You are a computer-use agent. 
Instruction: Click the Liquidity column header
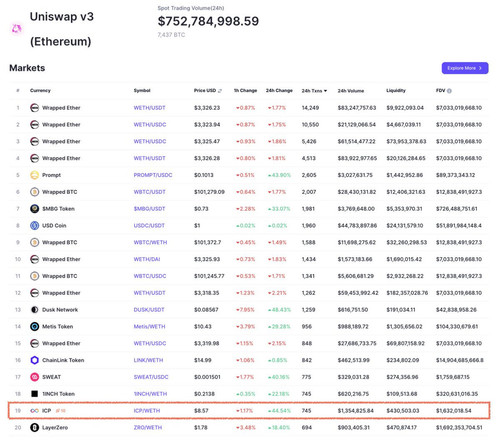tap(396, 91)
